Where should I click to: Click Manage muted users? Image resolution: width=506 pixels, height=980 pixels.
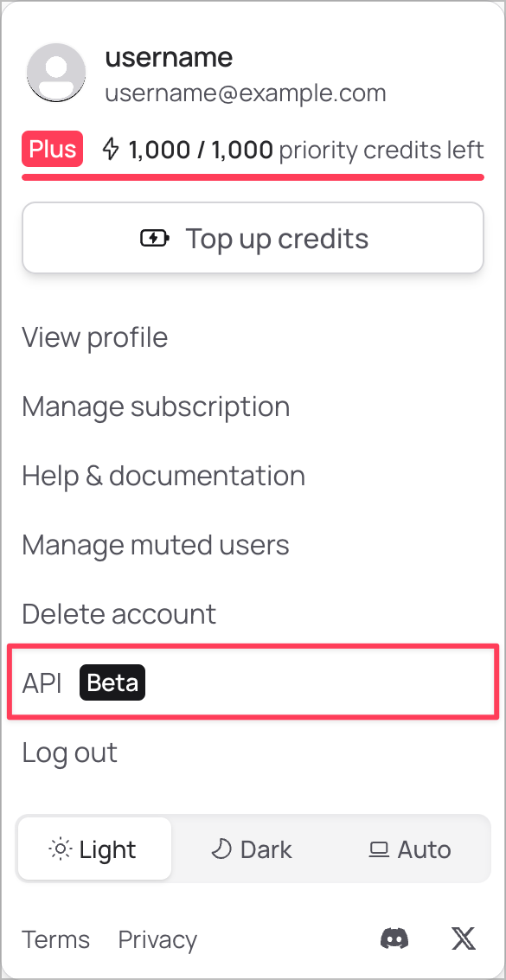coord(156,544)
